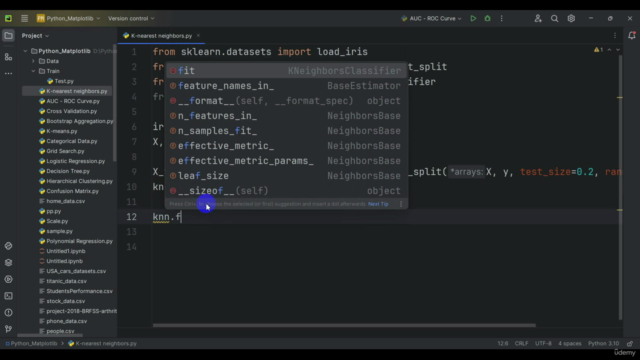The image size is (640, 360).
Task: Collapse the Train folder
Action: (33, 71)
